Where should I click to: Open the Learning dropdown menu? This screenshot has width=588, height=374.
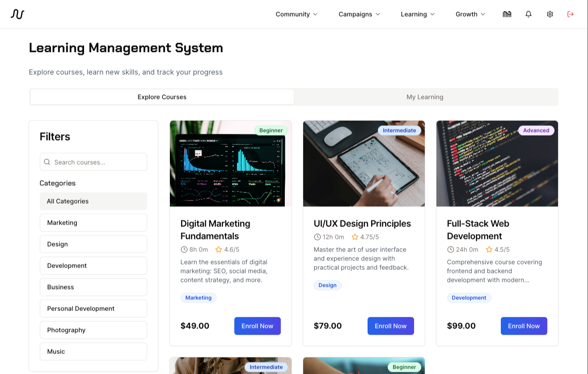pos(418,14)
